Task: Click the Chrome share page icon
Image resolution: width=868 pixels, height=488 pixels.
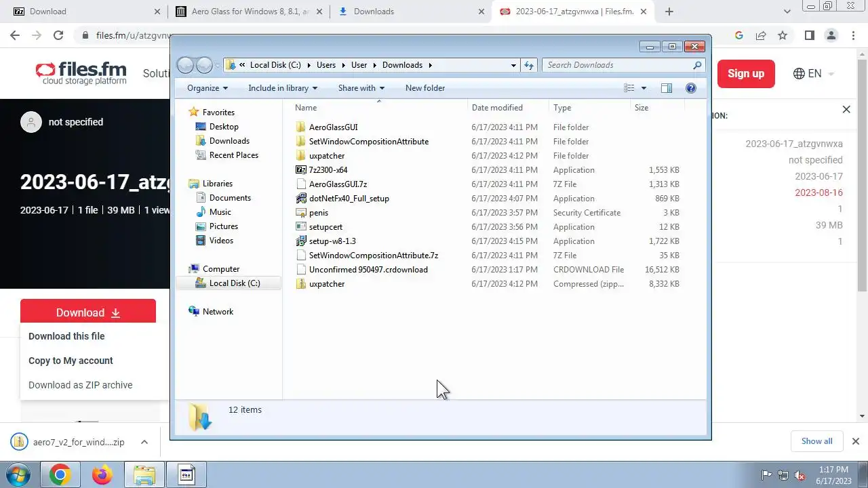Action: point(761,35)
